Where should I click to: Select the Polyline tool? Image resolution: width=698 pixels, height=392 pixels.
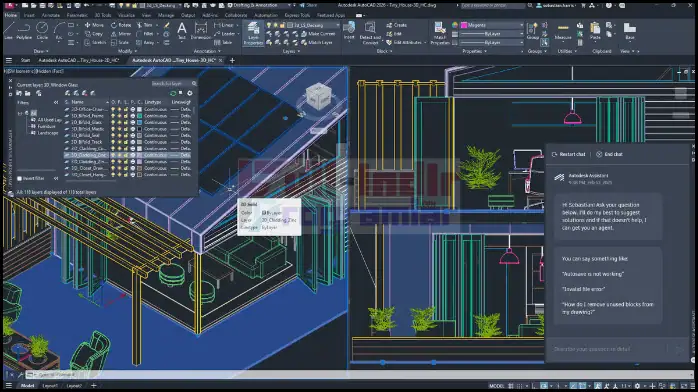tap(24, 31)
